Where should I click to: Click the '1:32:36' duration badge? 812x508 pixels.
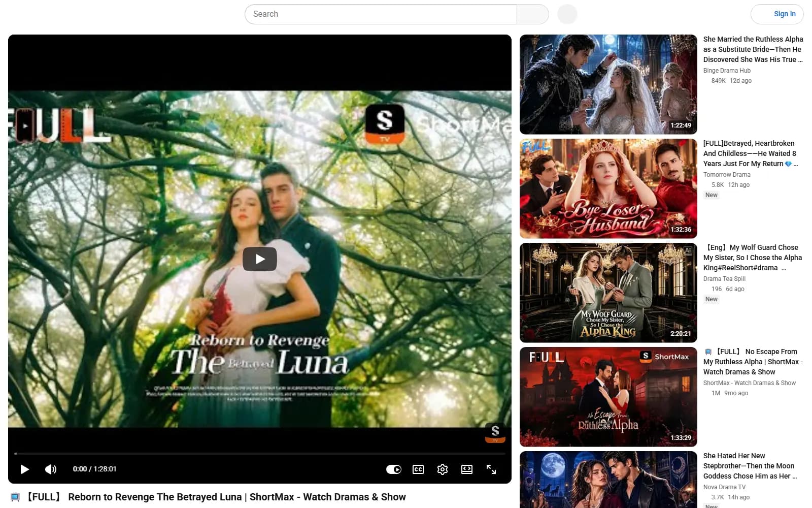coord(681,230)
